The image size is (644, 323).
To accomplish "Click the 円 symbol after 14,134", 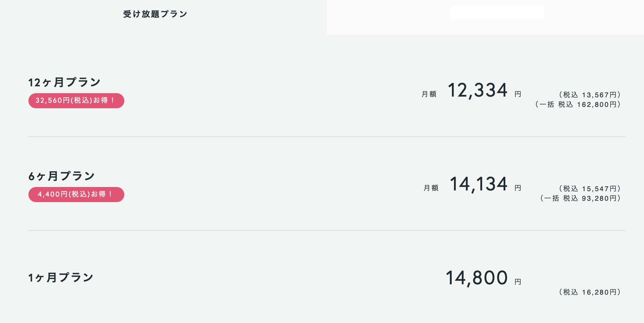I will point(518,188).
